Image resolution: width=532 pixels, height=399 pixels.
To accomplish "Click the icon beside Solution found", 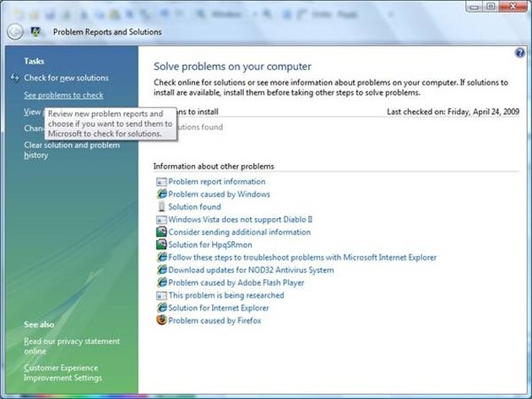I will 161,206.
